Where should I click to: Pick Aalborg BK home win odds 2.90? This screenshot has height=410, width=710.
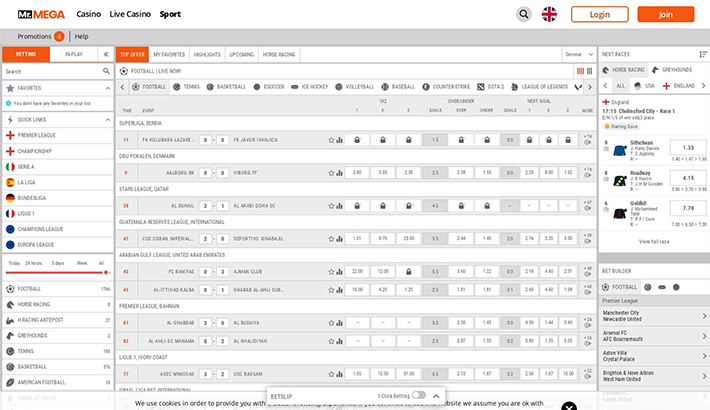[357, 173]
